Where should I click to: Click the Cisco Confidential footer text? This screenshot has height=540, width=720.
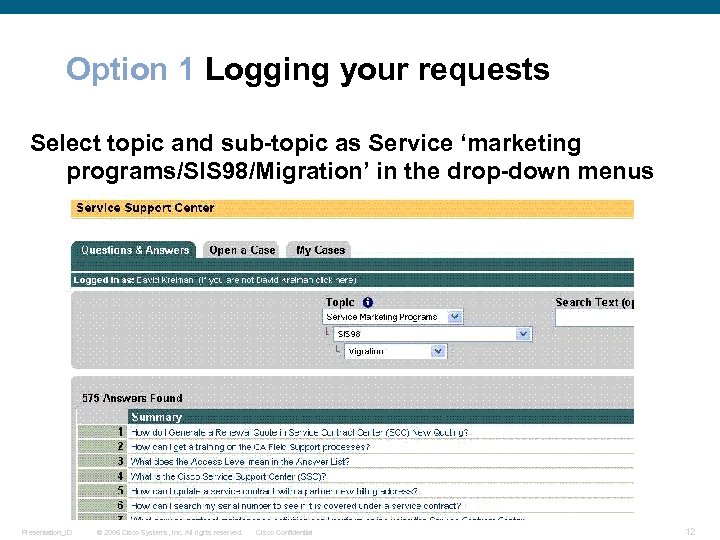click(284, 532)
